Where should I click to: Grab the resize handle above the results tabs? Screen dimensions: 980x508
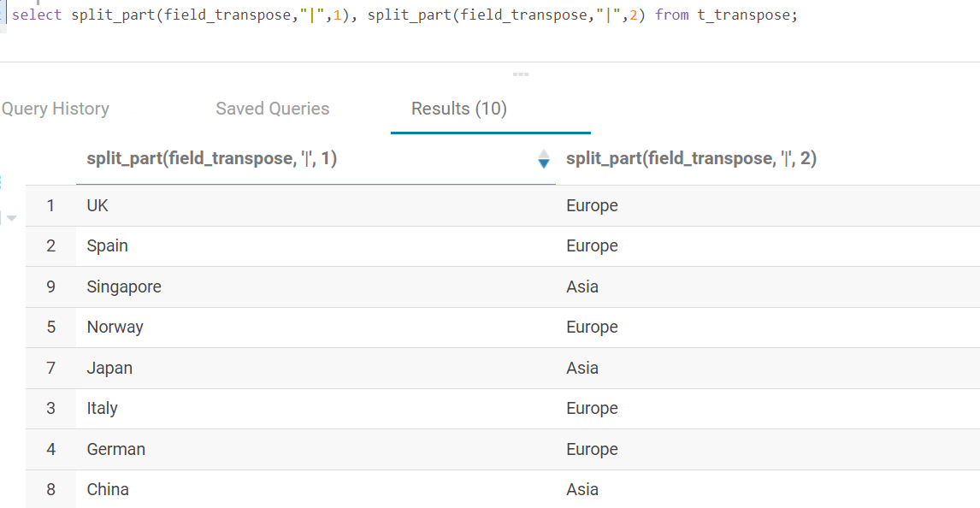click(x=521, y=74)
